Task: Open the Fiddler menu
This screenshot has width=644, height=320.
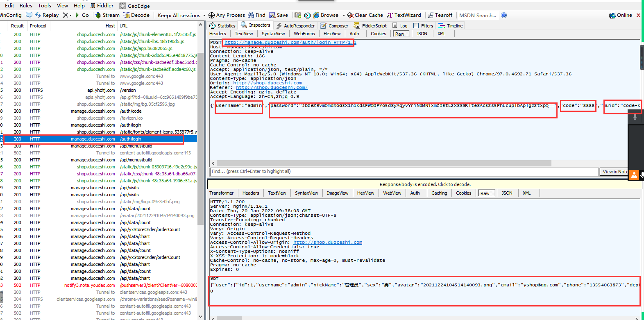Action: tap(102, 5)
